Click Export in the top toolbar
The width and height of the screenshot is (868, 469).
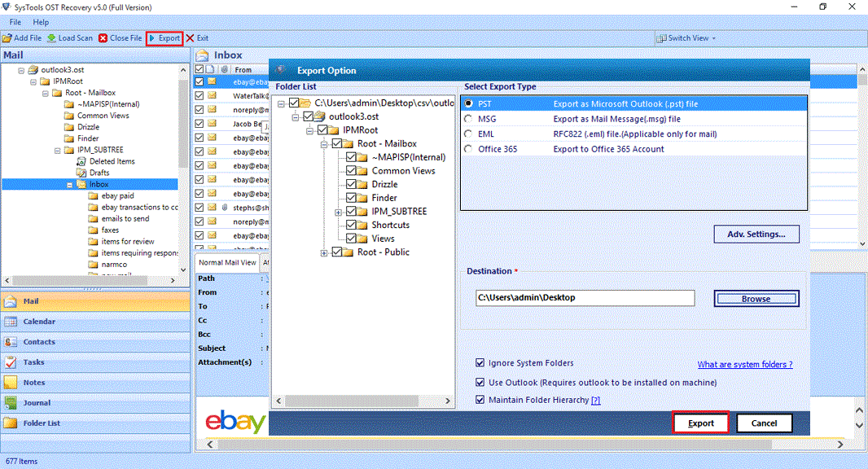click(164, 38)
